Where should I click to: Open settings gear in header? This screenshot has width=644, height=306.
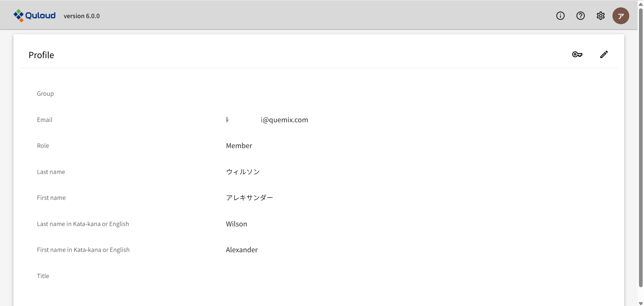pyautogui.click(x=600, y=16)
